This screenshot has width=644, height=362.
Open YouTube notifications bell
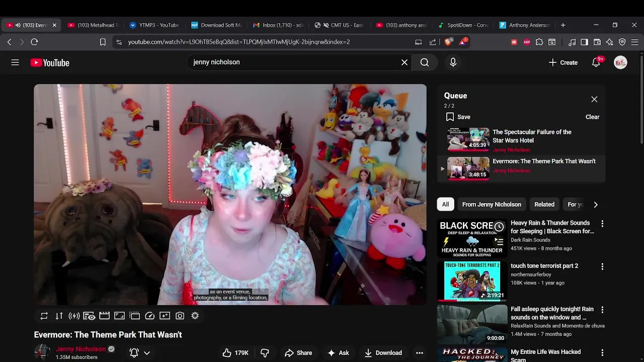(596, 62)
